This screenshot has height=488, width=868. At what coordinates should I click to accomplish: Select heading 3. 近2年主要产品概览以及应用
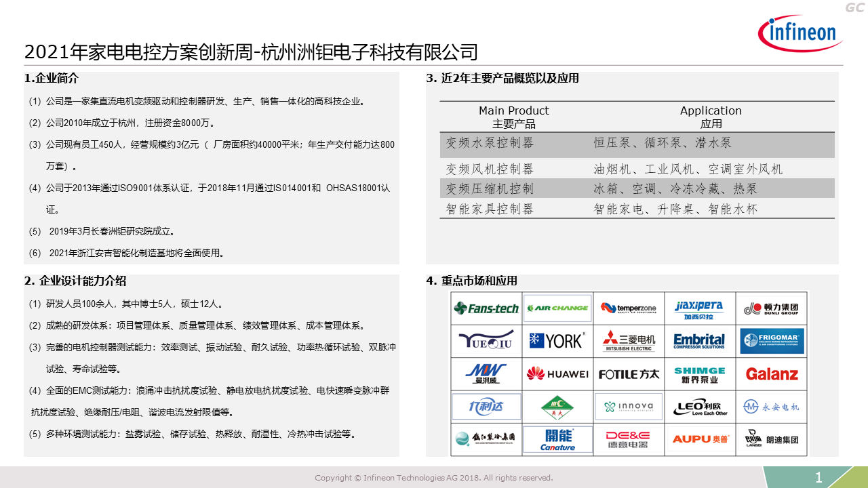[502, 78]
